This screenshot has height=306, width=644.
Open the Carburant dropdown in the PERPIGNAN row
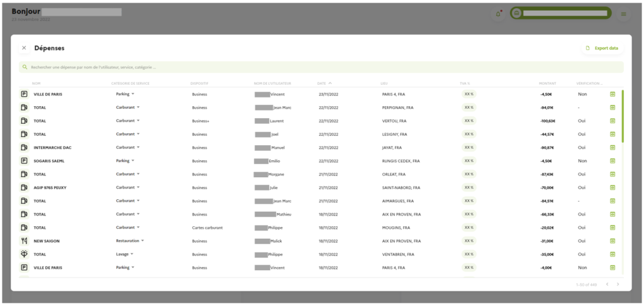pos(128,107)
